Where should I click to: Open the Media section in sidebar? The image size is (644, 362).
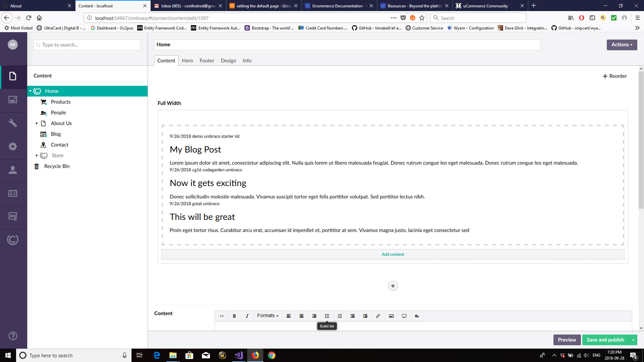point(13,100)
